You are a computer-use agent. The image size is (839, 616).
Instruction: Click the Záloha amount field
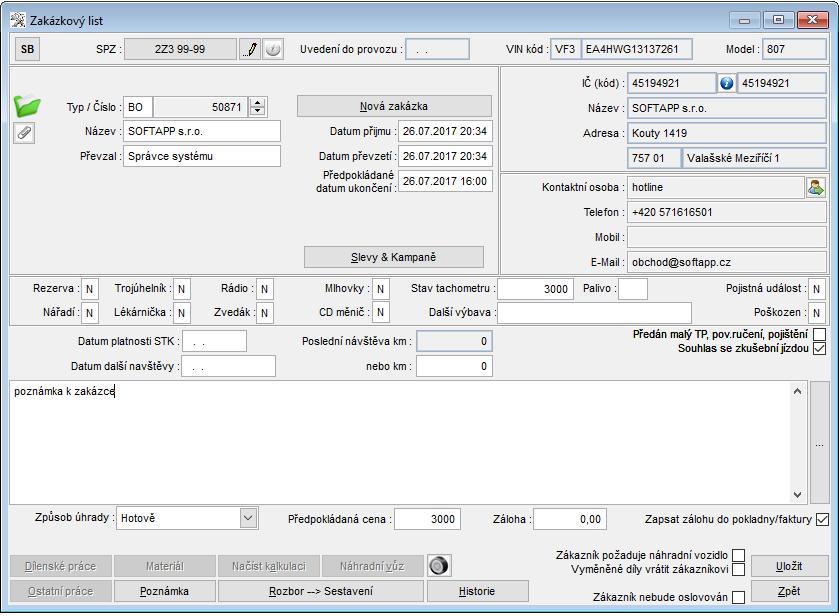(x=570, y=519)
